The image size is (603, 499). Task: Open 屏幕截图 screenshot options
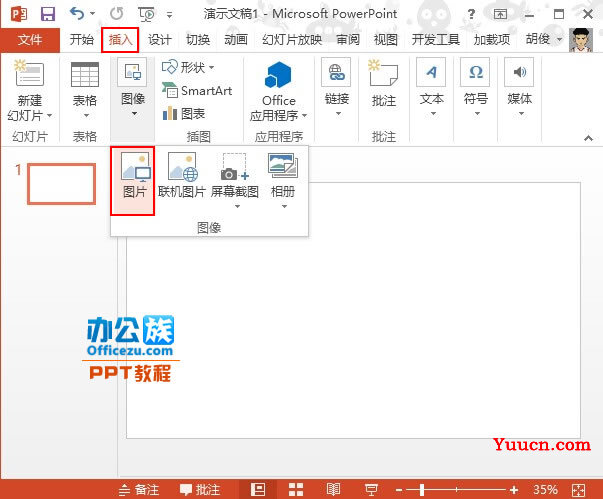(235, 180)
